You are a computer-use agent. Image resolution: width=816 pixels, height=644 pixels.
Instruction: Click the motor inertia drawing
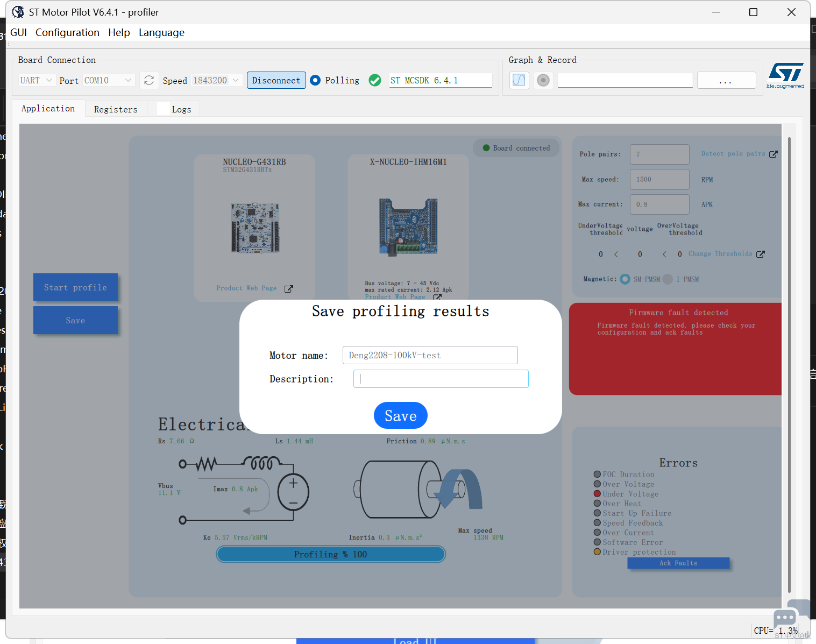pos(418,489)
